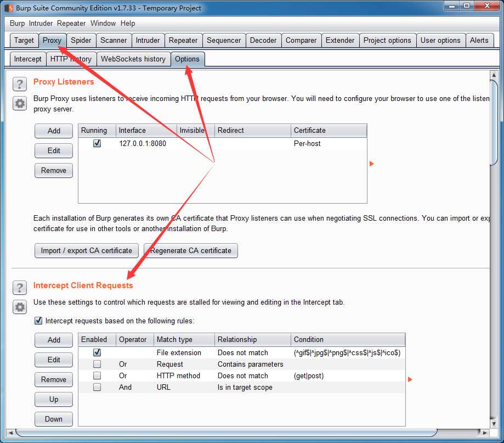
Task: Click the vertical scrollbar thumb
Action: pos(494,122)
